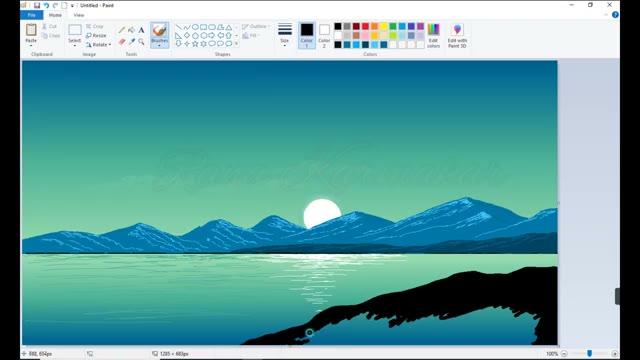Pick the green color swatch
The width and height of the screenshot is (640, 360).
tap(393, 27)
